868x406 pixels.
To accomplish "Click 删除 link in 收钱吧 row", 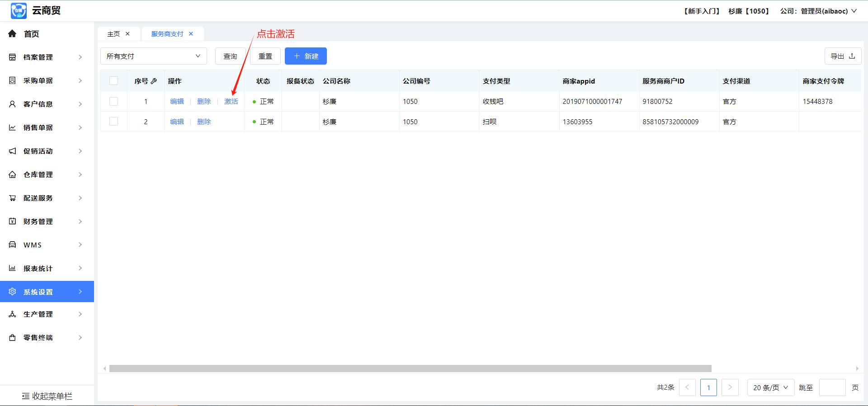I will pyautogui.click(x=204, y=102).
